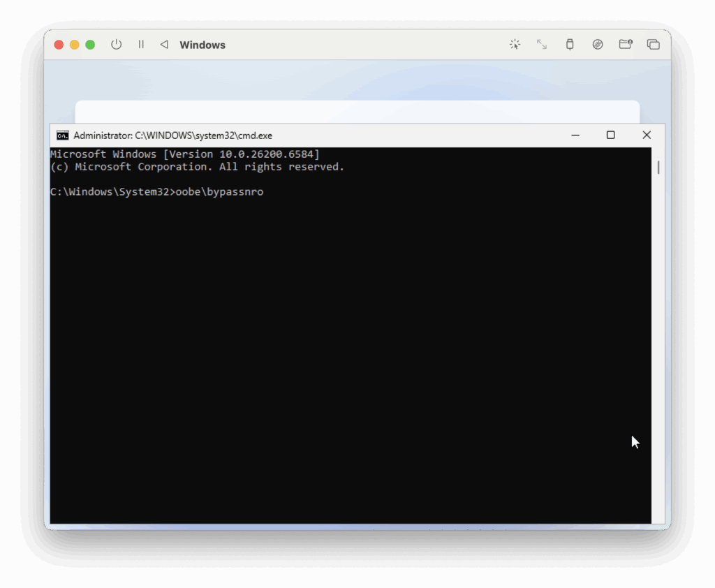Click the multiple displays toolbar icon
The height and width of the screenshot is (588, 715).
[653, 44]
